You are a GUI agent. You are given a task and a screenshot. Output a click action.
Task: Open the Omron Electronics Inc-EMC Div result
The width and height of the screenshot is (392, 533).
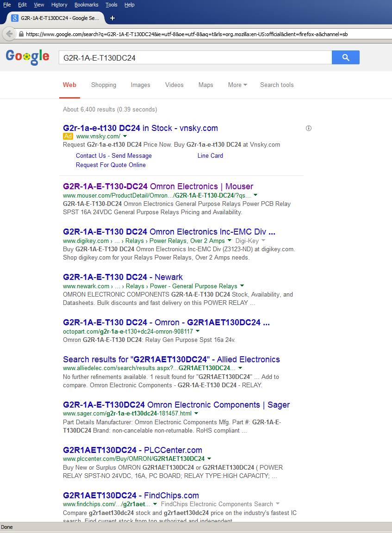[169, 231]
